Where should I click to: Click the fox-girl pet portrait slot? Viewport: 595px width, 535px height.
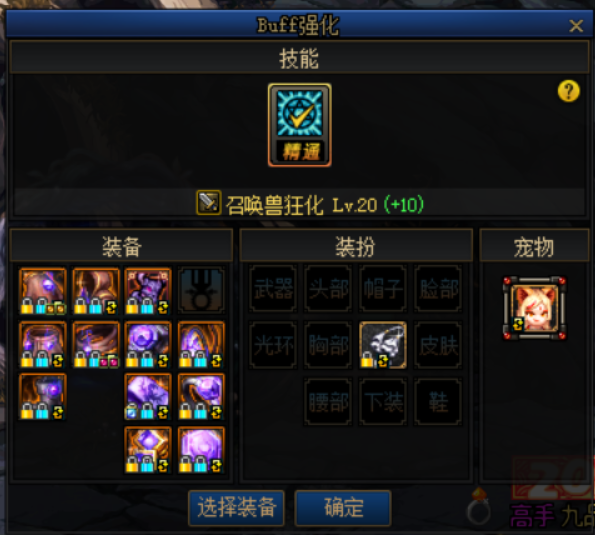pos(534,308)
